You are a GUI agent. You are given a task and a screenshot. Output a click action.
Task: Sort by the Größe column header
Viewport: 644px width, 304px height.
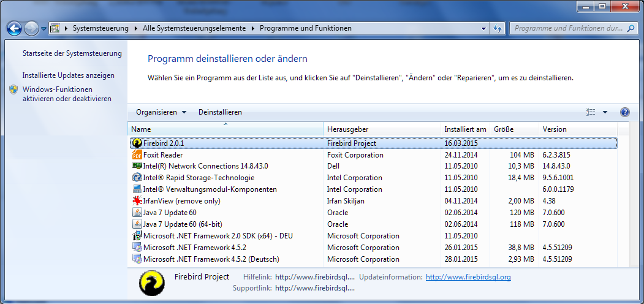click(515, 129)
